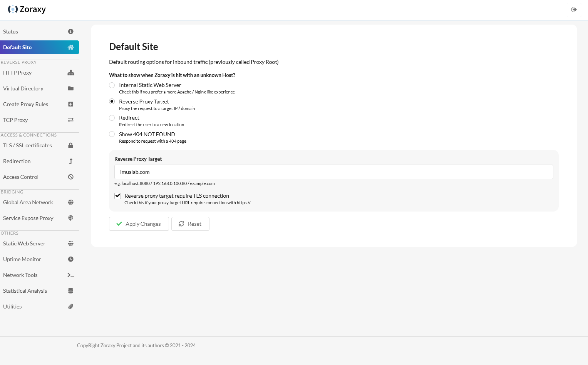Select the Global Area Network globe icon
The height and width of the screenshot is (365, 588).
(70, 202)
